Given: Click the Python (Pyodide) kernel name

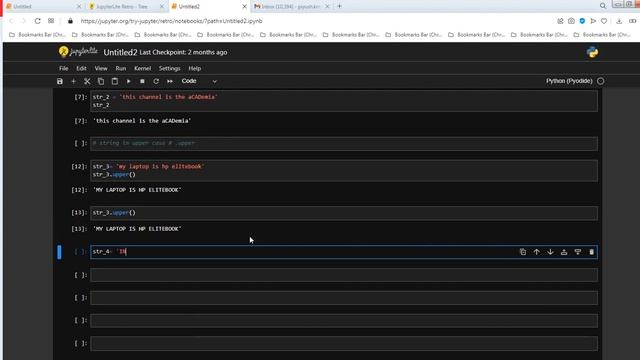Looking at the screenshot, I should [569, 81].
